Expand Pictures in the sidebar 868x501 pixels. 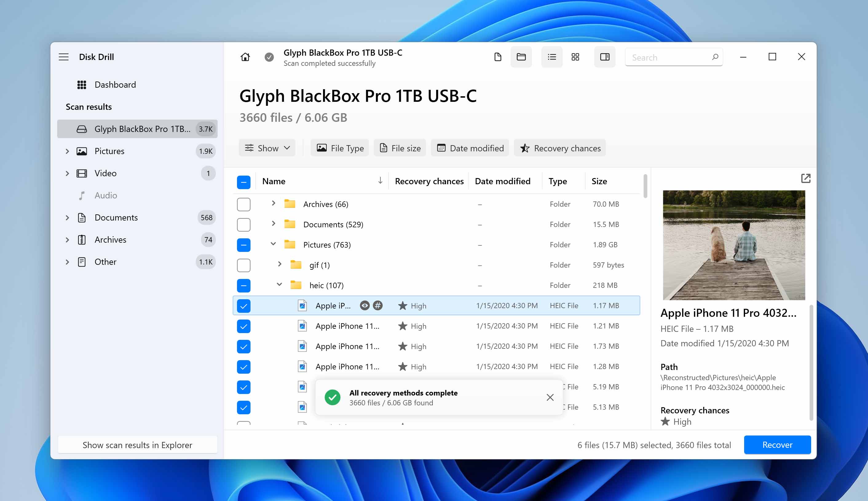pos(67,151)
